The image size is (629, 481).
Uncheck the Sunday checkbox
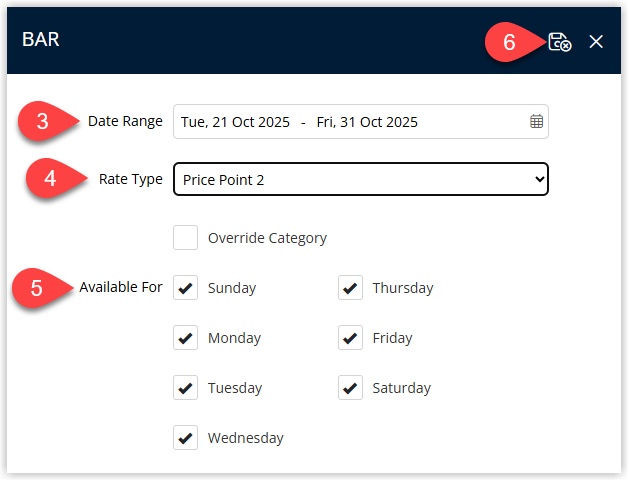185,288
